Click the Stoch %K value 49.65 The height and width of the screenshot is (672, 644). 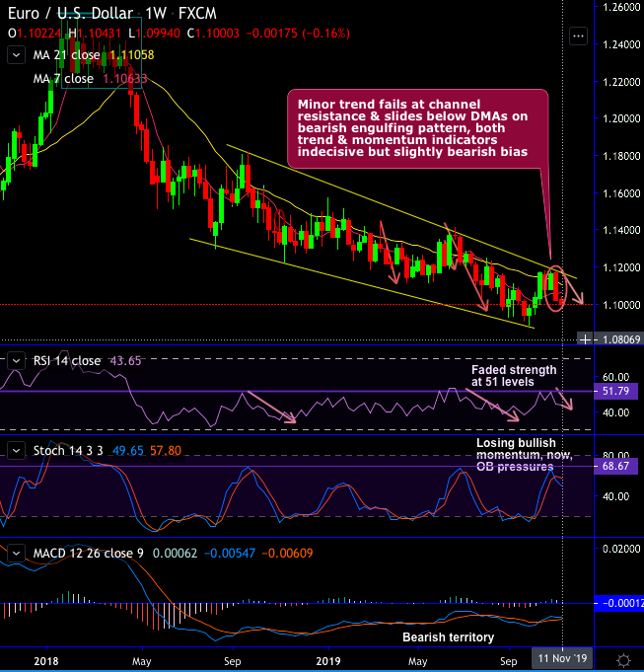(127, 451)
